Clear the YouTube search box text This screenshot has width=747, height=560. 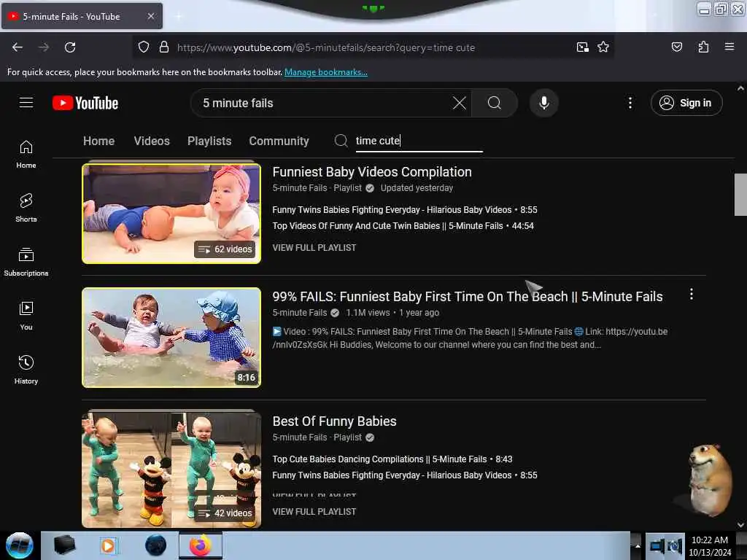point(460,103)
